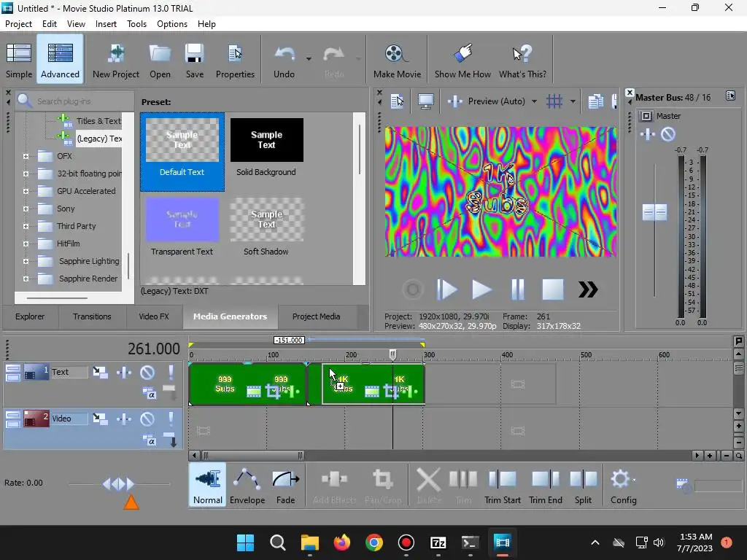Open Chrome from the taskbar
The width and height of the screenshot is (747, 560).
click(x=374, y=542)
